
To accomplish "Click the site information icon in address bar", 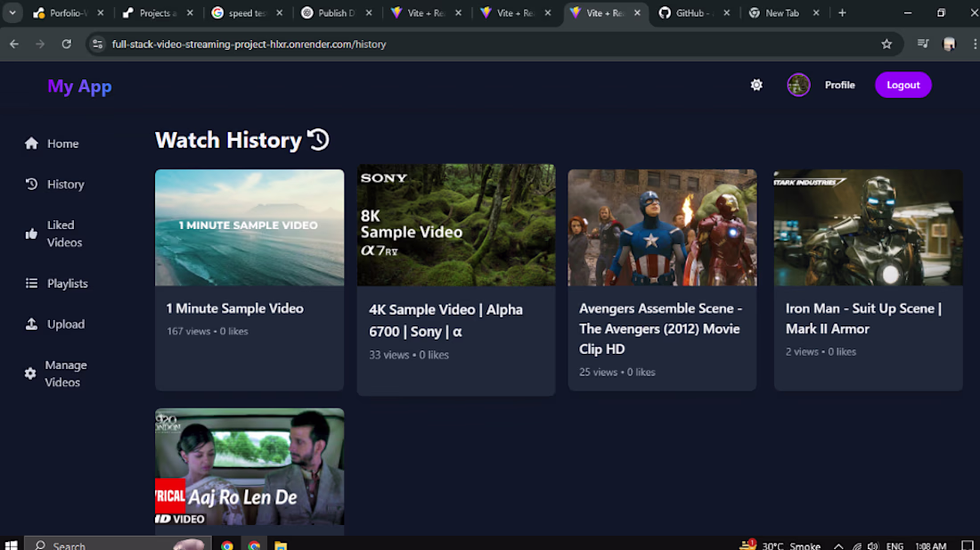I will (97, 44).
